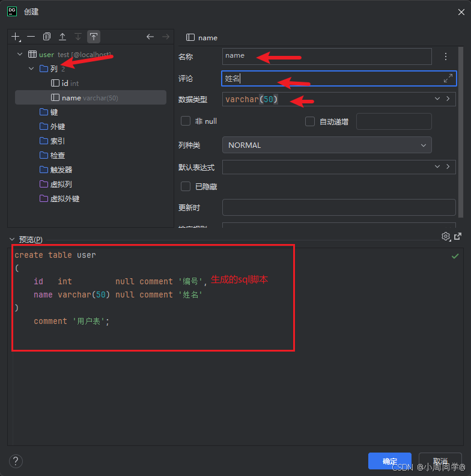Click the forward arrow navigation icon
471x476 pixels.
[166, 37]
